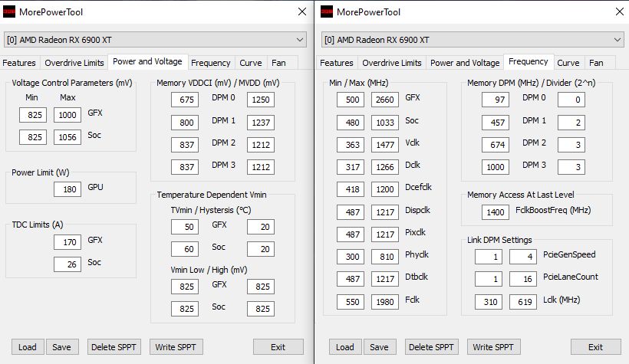The width and height of the screenshot is (629, 364).
Task: Open the GPU selector dropdown in left window
Action: pyautogui.click(x=155, y=40)
